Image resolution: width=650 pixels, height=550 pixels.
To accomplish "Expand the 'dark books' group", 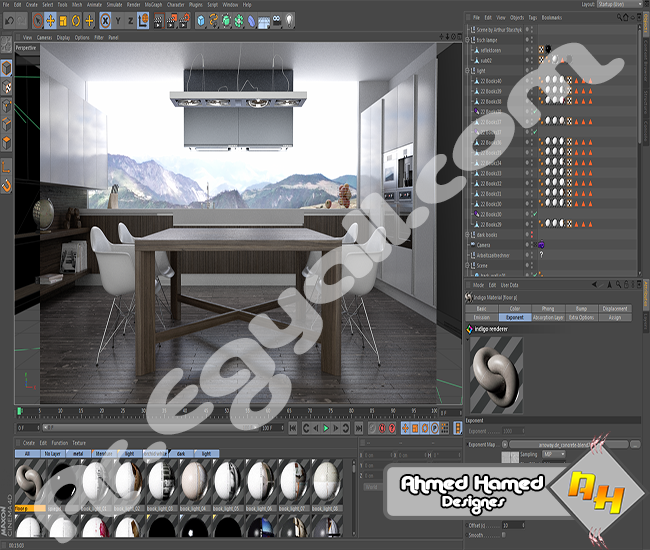I will [467, 235].
